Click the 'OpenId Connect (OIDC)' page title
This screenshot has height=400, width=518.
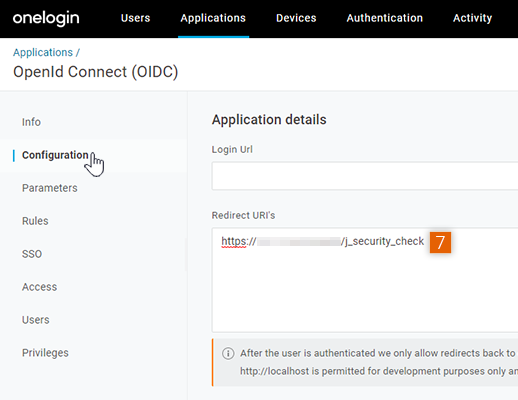96,72
